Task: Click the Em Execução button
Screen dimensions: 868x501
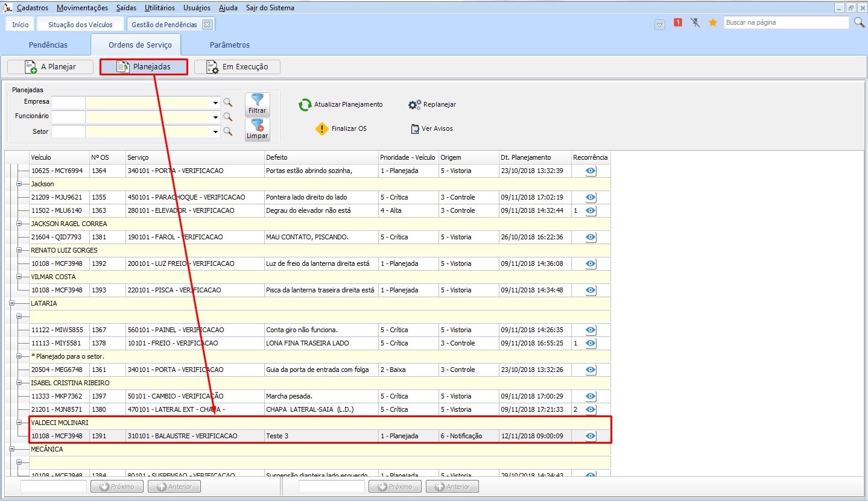Action: tap(237, 67)
